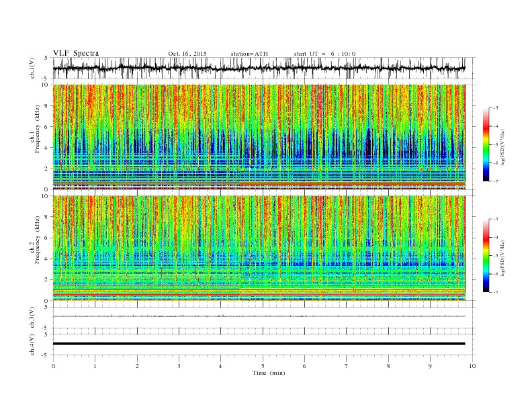Click the 'ch.3(V)' axis label
Image resolution: width=532 pixels, height=411 pixels.
pyautogui.click(x=32, y=318)
